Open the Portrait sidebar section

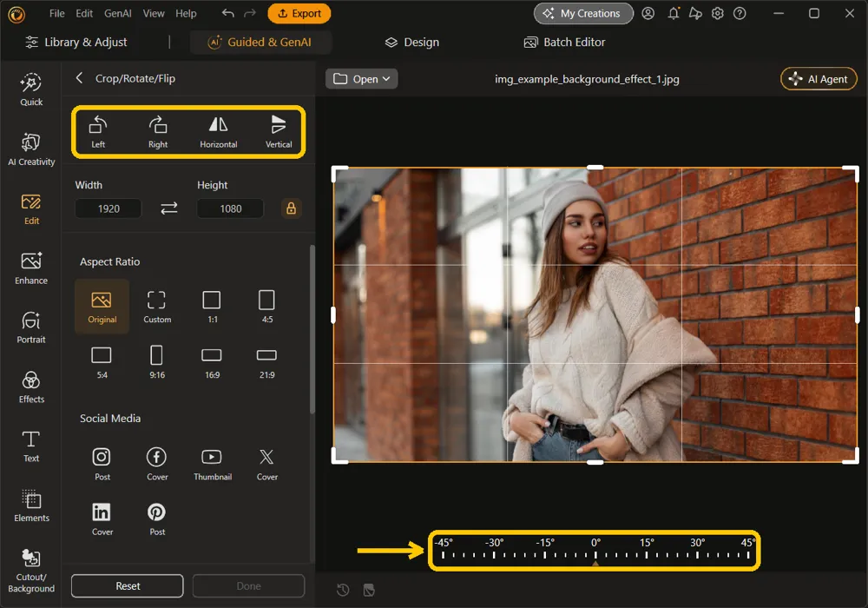pyautogui.click(x=31, y=327)
